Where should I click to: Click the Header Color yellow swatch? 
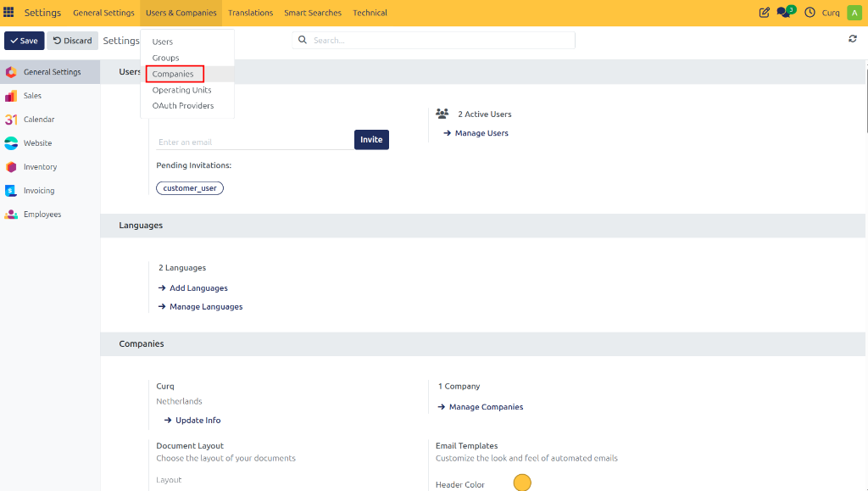[x=522, y=483]
